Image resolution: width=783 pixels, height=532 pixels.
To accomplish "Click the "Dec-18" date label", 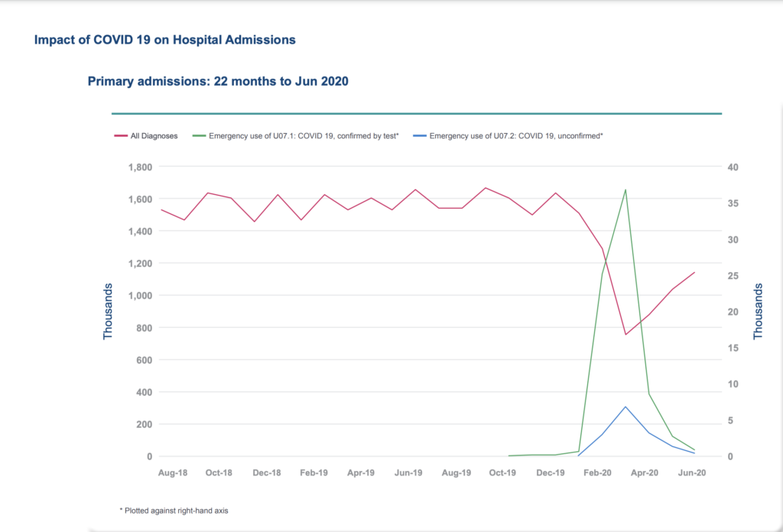I will point(267,472).
